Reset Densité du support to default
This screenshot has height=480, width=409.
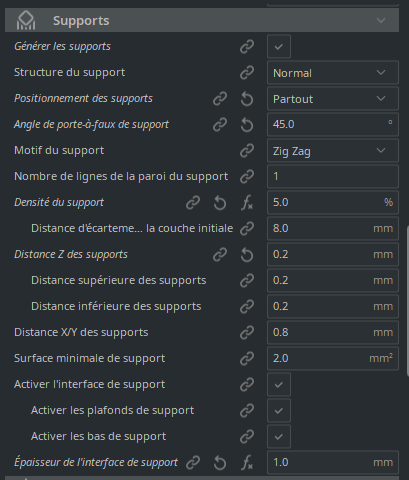[220, 203]
